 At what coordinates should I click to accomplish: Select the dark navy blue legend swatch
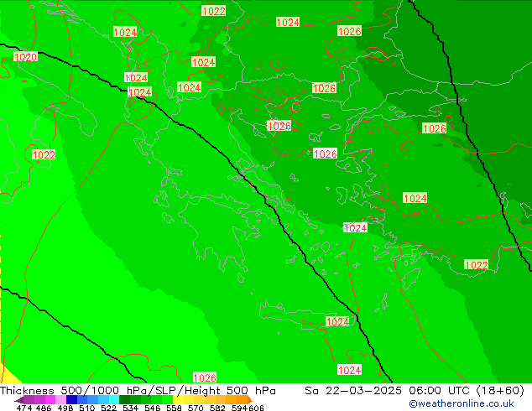(71, 400)
